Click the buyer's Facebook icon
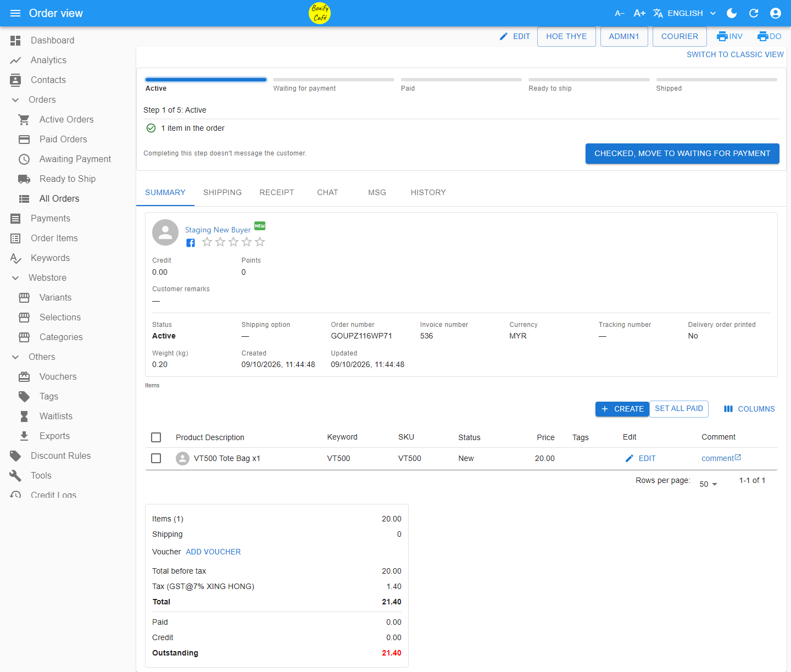The image size is (791, 672). (191, 243)
